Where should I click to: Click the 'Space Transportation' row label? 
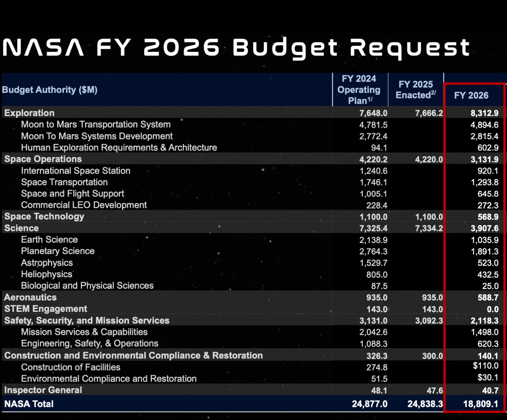[64, 182]
